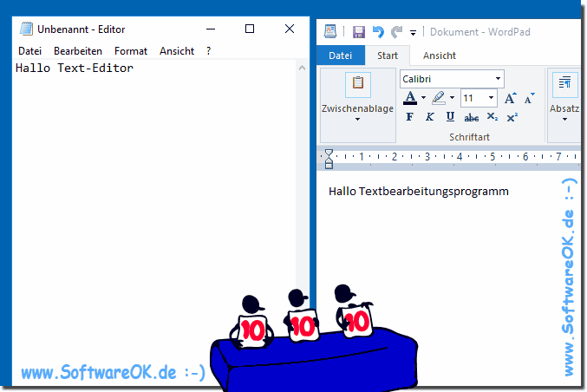
Task: Expand the Absatz group dropdown arrow
Action: (x=564, y=120)
